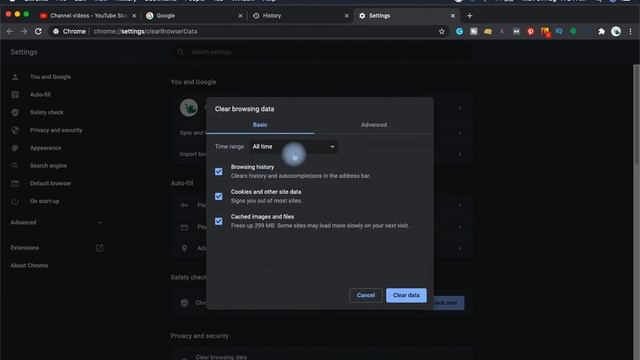Open a new tab with plus button
This screenshot has width=640, height=360.
click(469, 16)
